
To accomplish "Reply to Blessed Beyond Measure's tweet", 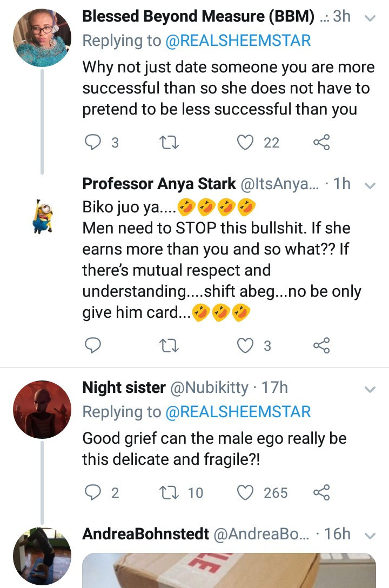I will (92, 143).
